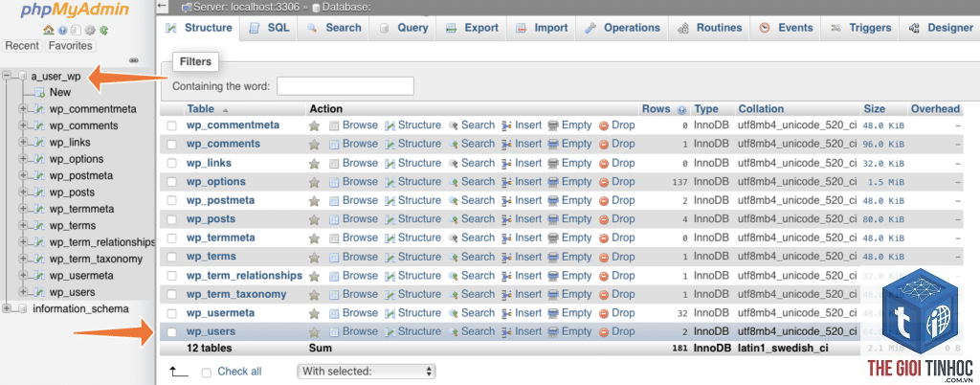Click the Server localhost:3306 breadcrumb
Viewport: 980px width, 385px height.
pos(245,8)
